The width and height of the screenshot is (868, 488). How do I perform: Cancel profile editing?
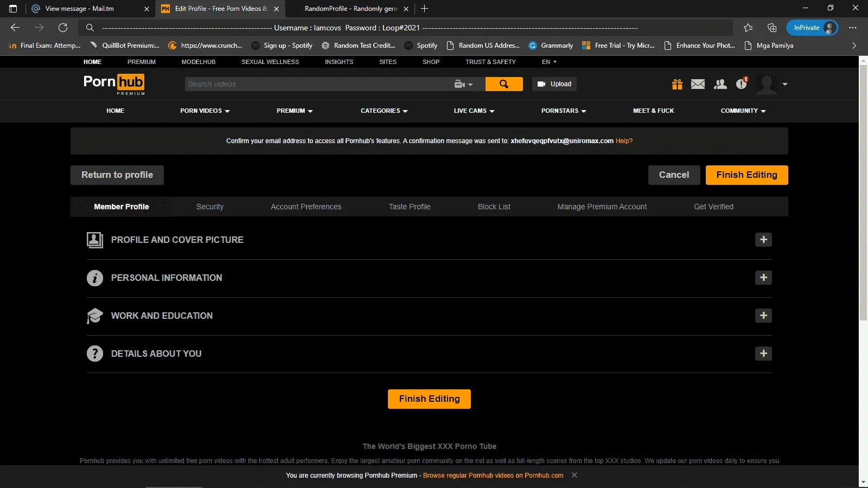(x=674, y=175)
